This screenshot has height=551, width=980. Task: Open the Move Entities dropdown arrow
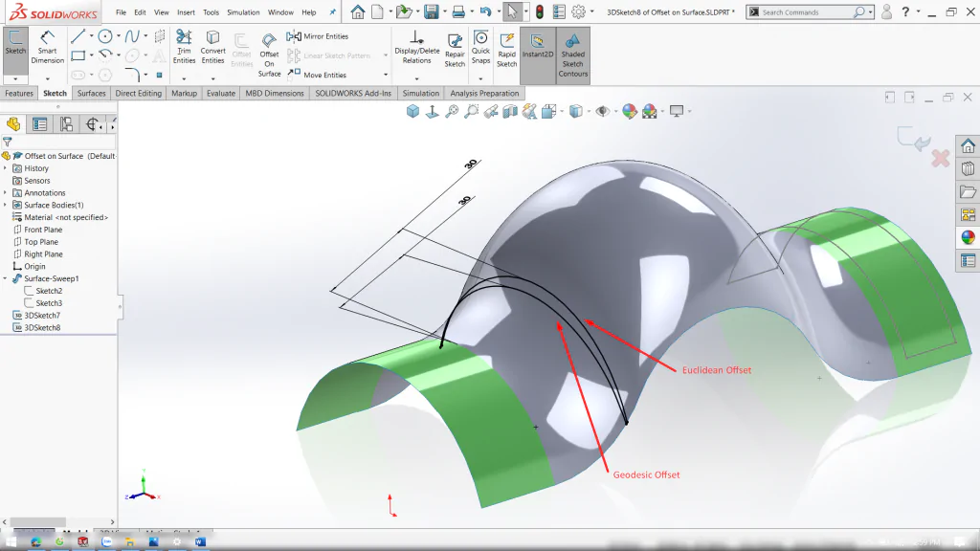click(x=386, y=75)
